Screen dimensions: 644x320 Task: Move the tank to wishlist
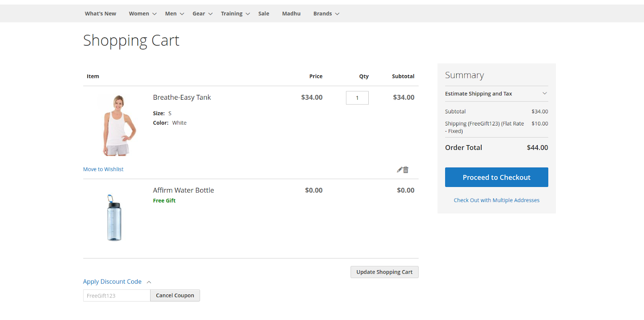coord(103,169)
